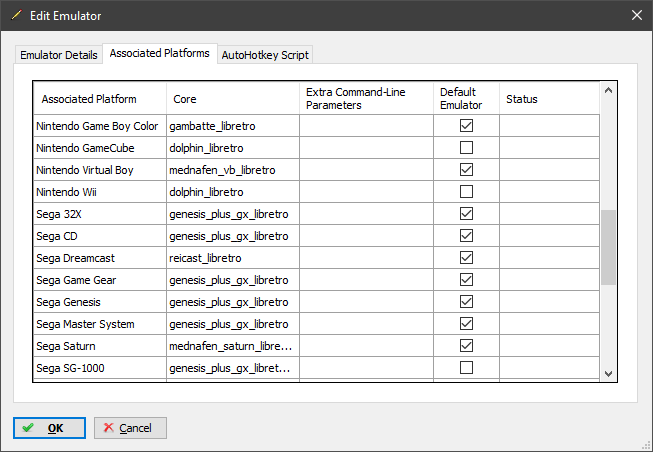Image resolution: width=653 pixels, height=452 pixels.
Task: Enable default emulator for Nintendo GameCube
Action: [x=466, y=147]
